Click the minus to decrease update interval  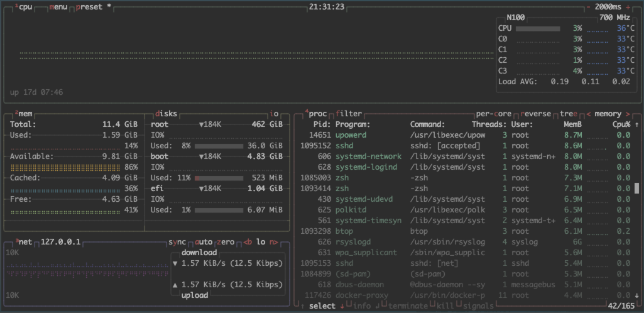click(589, 7)
